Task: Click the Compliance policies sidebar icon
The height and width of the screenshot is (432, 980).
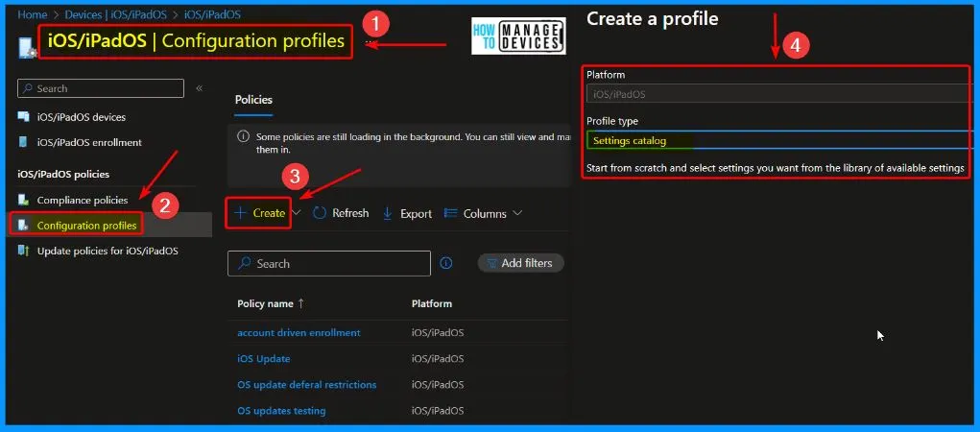Action: (x=24, y=200)
